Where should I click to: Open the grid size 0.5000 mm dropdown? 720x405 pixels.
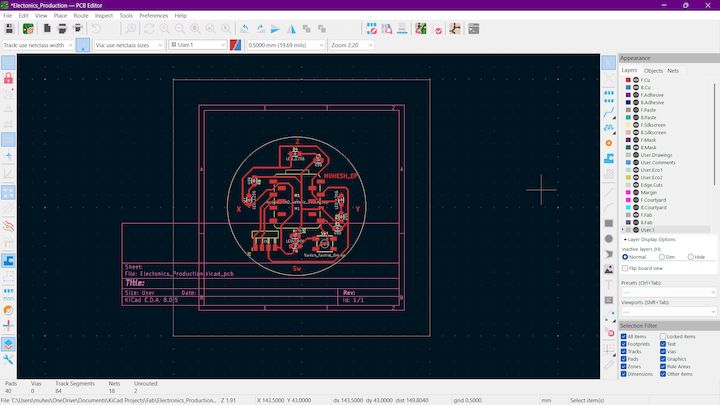(286, 45)
